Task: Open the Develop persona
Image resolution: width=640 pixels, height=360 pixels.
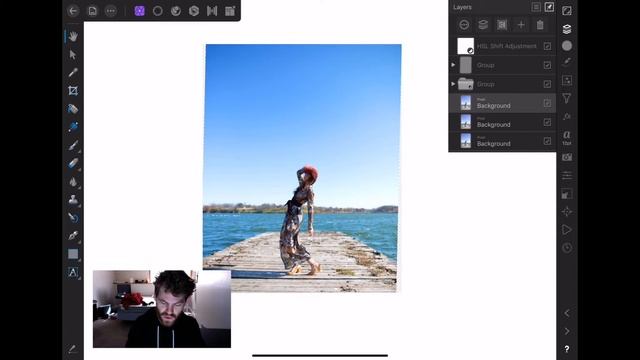Action: pyautogui.click(x=194, y=11)
